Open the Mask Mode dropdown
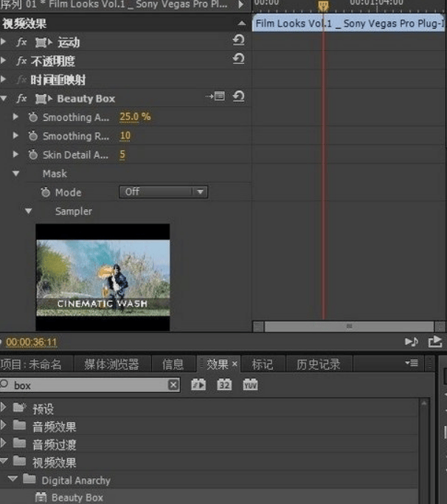447x504 pixels. [x=163, y=192]
